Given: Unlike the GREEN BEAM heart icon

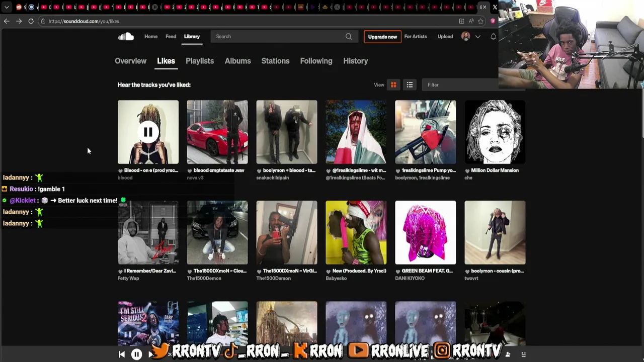Looking at the screenshot, I should point(398,271).
